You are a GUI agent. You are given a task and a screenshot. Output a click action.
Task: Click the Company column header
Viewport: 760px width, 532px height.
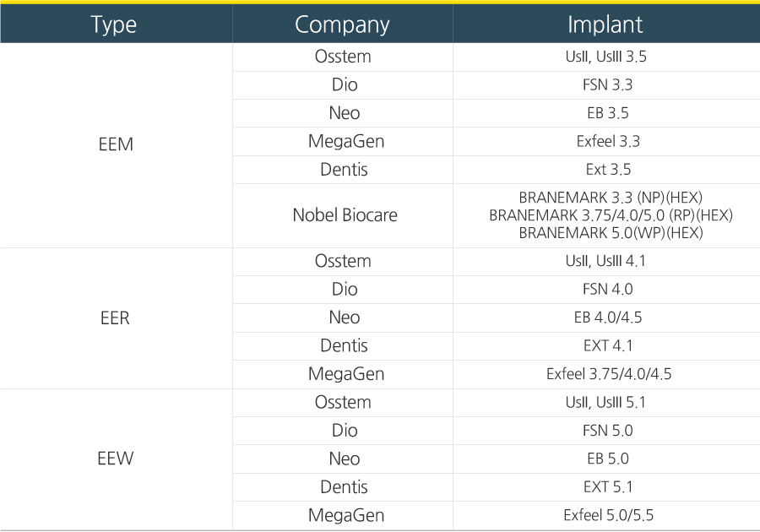[x=342, y=24]
